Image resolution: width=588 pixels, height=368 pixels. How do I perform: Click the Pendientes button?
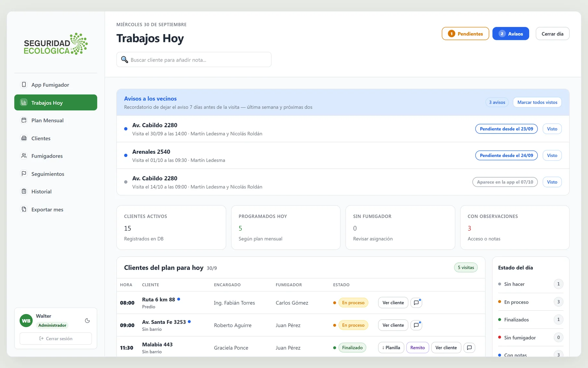pos(465,34)
